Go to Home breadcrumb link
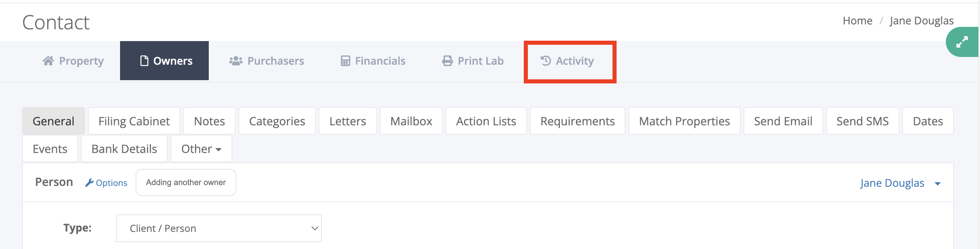 (x=857, y=21)
